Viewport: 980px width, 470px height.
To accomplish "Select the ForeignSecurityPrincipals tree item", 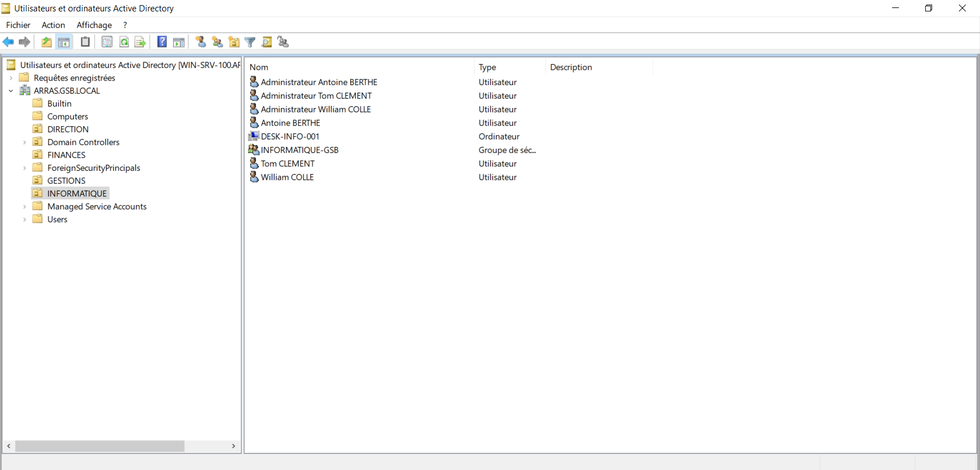I will point(94,168).
